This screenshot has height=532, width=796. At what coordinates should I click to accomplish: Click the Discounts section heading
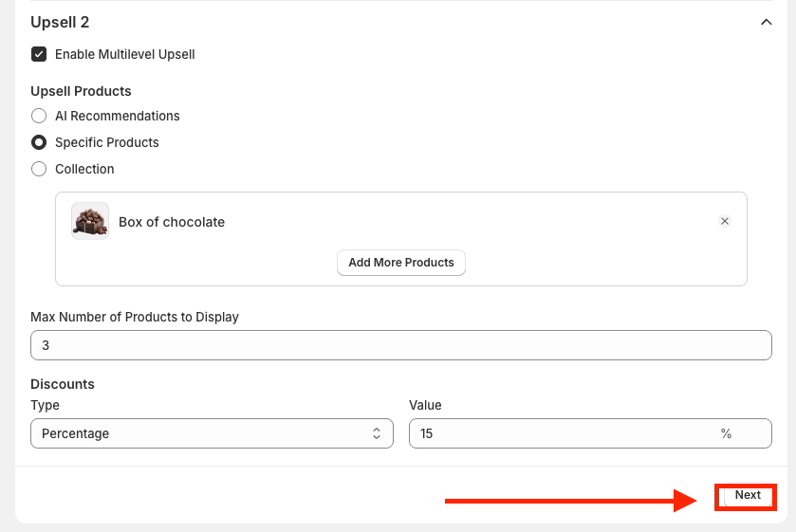63,384
